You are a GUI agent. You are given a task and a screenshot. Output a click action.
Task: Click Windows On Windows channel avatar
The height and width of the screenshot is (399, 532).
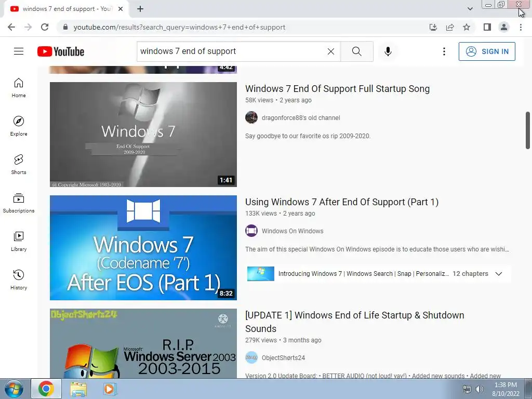tap(251, 231)
